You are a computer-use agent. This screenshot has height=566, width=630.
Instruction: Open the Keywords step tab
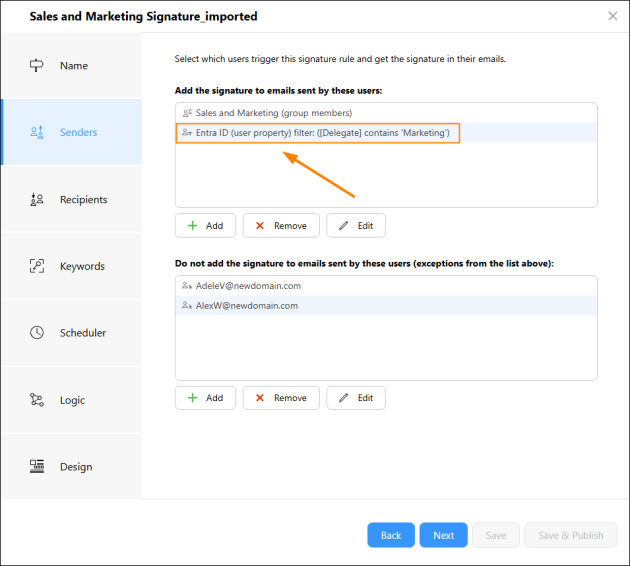point(72,266)
